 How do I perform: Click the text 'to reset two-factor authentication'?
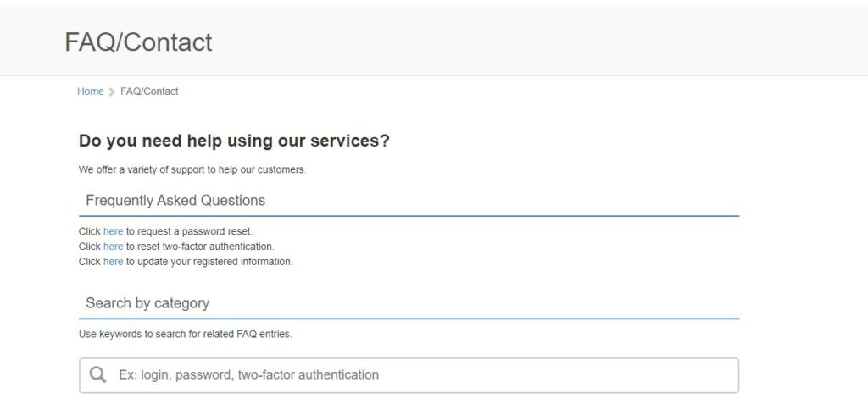(200, 247)
